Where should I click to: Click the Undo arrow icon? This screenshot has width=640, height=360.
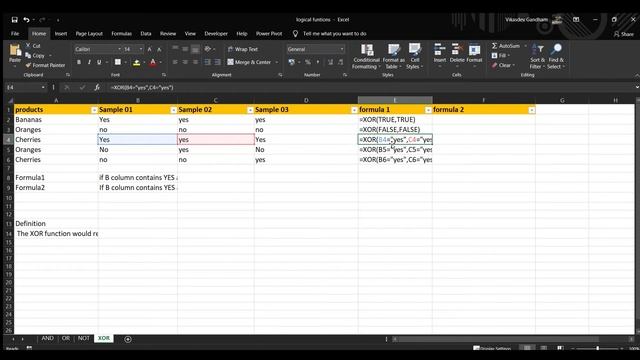(26, 20)
